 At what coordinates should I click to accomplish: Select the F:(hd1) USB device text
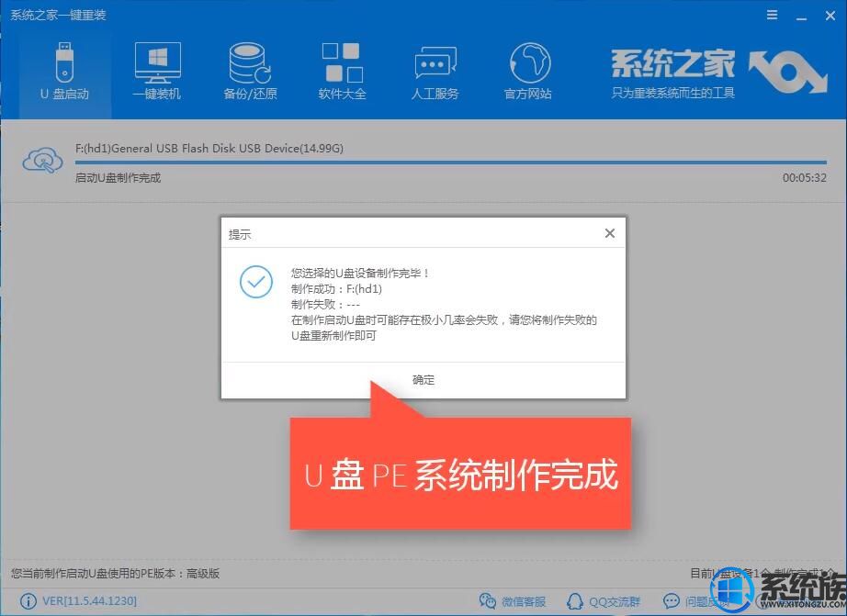pos(209,148)
